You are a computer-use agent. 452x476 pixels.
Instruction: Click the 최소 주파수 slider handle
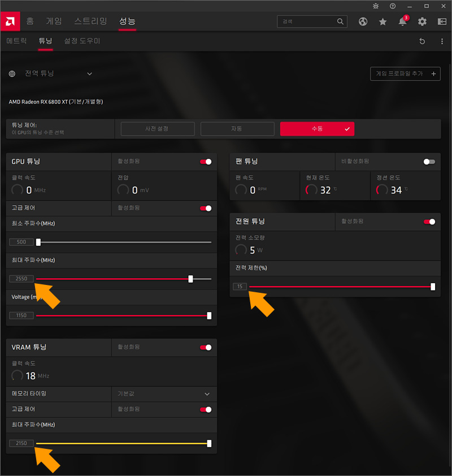click(38, 243)
